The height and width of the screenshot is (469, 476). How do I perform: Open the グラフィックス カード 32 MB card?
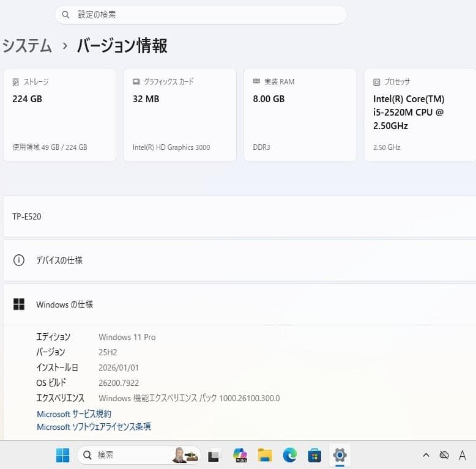(x=180, y=115)
